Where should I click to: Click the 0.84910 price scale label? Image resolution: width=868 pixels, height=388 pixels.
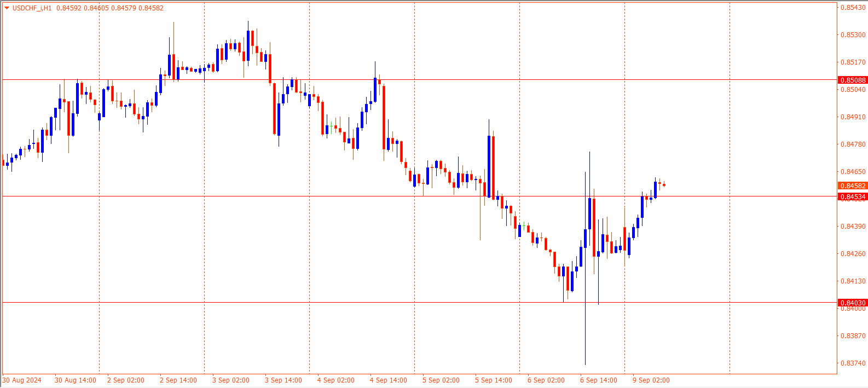[853, 117]
